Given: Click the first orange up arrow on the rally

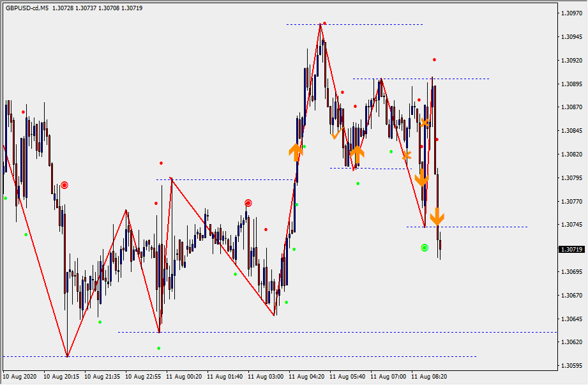Looking at the screenshot, I should [x=295, y=152].
